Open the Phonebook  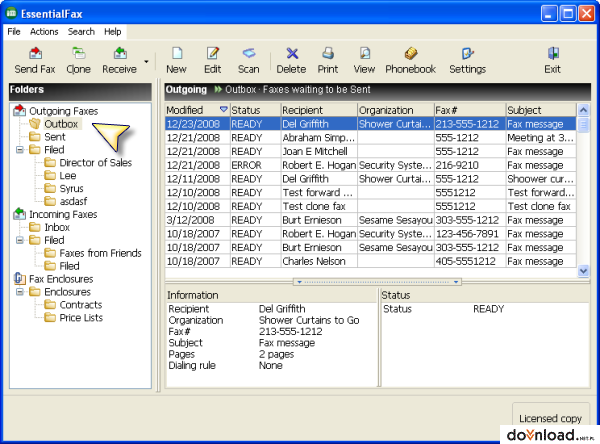pyautogui.click(x=411, y=60)
